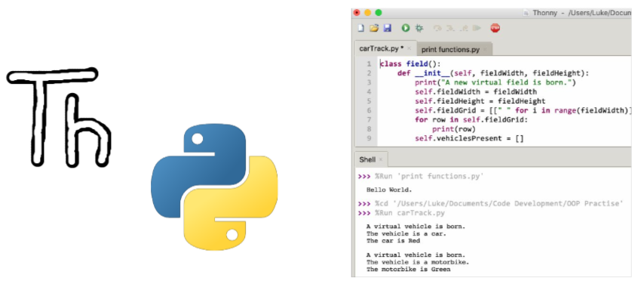The image size is (644, 287).
Task: Close the print functions.py tab
Action: point(485,50)
